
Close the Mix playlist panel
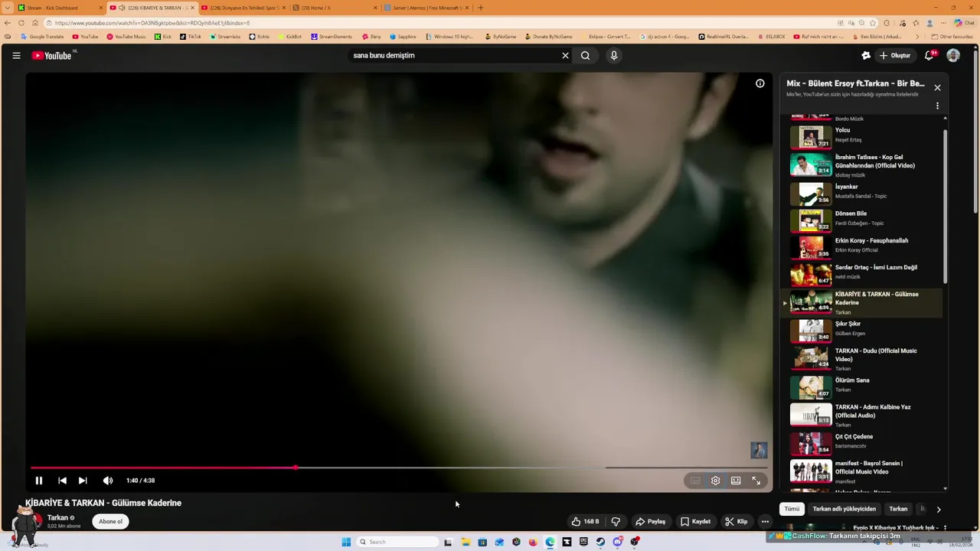[x=937, y=87]
